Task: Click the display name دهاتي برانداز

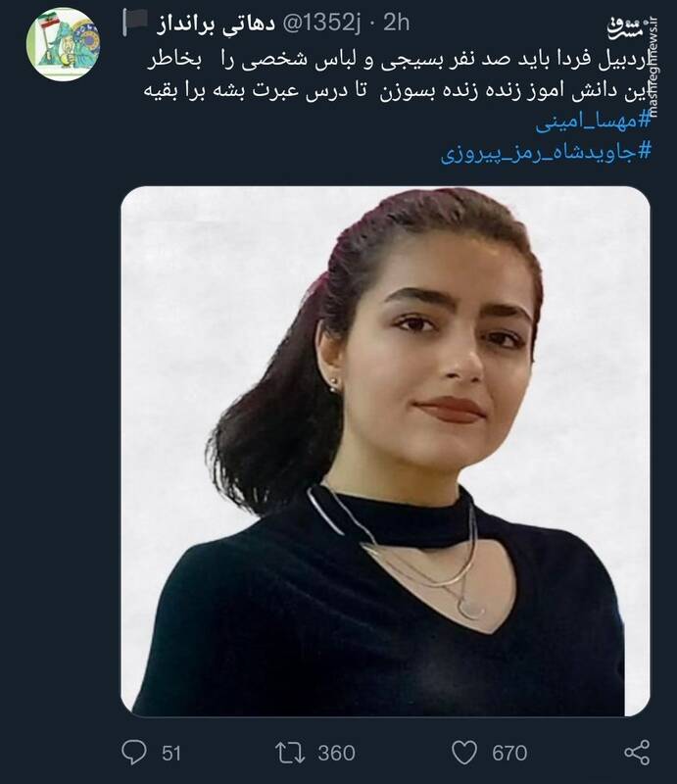Action: 216,24
